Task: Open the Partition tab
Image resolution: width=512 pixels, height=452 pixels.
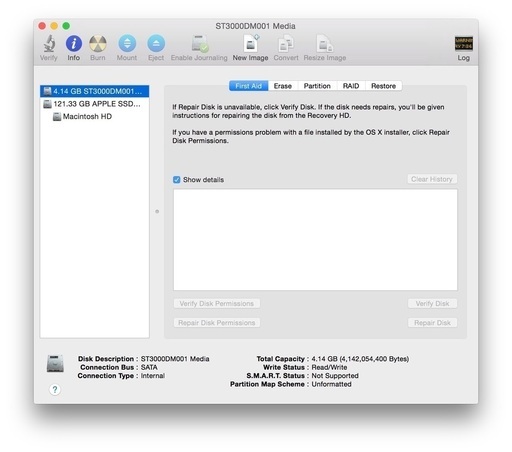Action: (x=317, y=86)
